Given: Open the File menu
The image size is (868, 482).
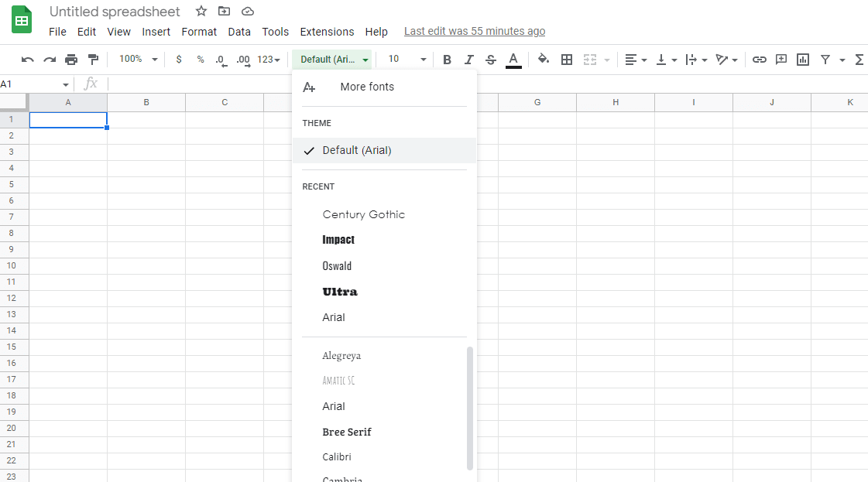Looking at the screenshot, I should click(x=57, y=32).
